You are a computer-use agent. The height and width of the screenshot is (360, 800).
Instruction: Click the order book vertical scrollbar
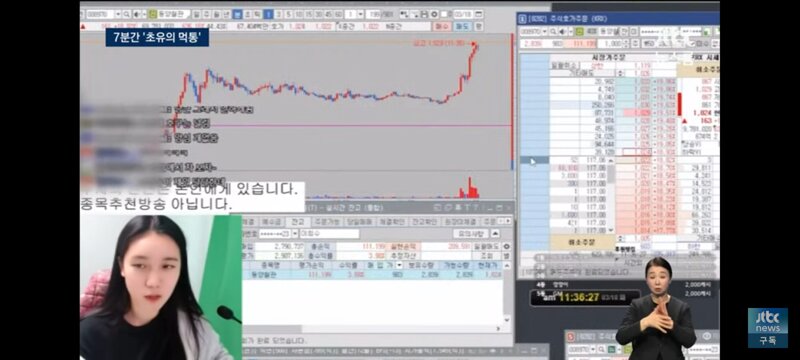pos(611,195)
